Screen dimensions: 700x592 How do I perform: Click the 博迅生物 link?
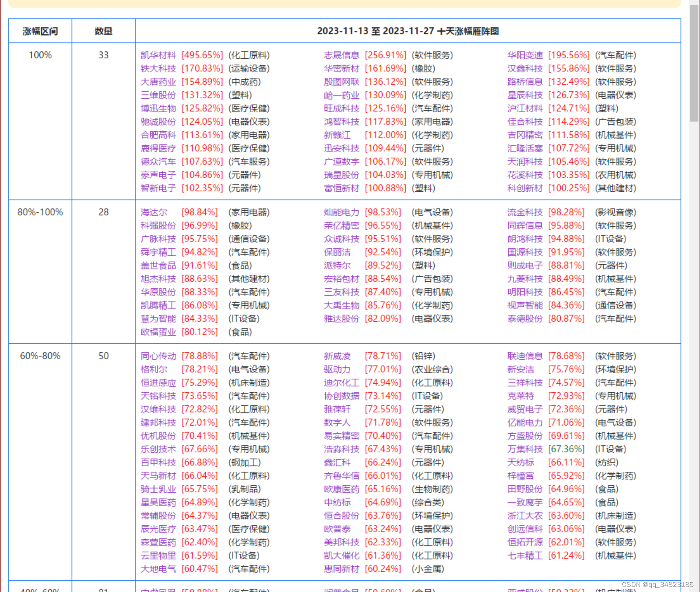click(x=158, y=109)
